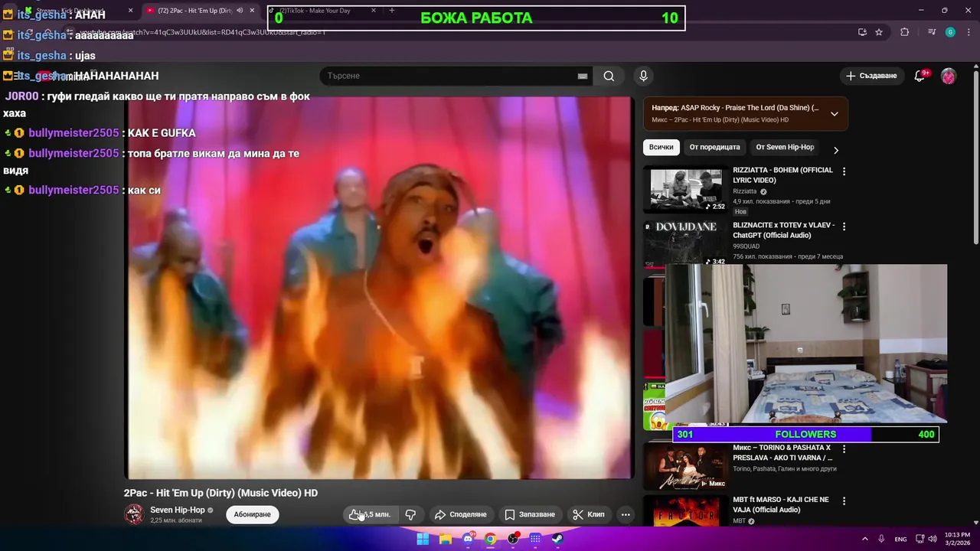Open Seven Hip-Hop channel name link
Image resolution: width=980 pixels, height=551 pixels.
178,510
